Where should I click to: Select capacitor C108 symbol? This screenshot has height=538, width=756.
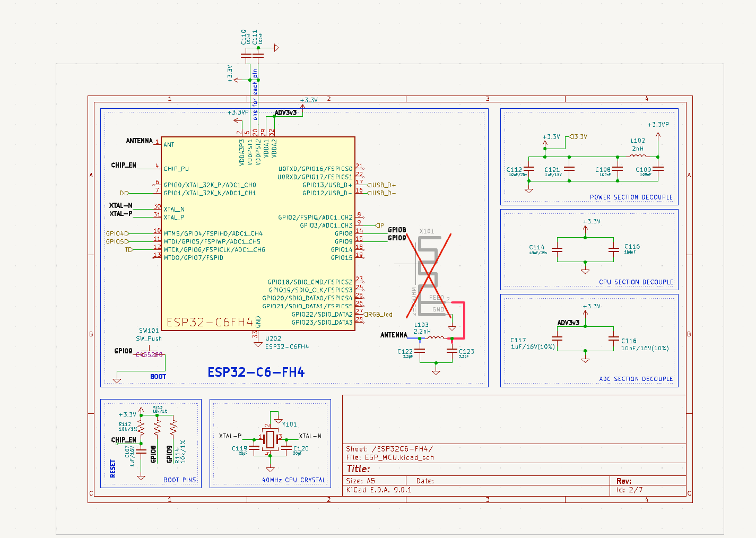pos(618,169)
